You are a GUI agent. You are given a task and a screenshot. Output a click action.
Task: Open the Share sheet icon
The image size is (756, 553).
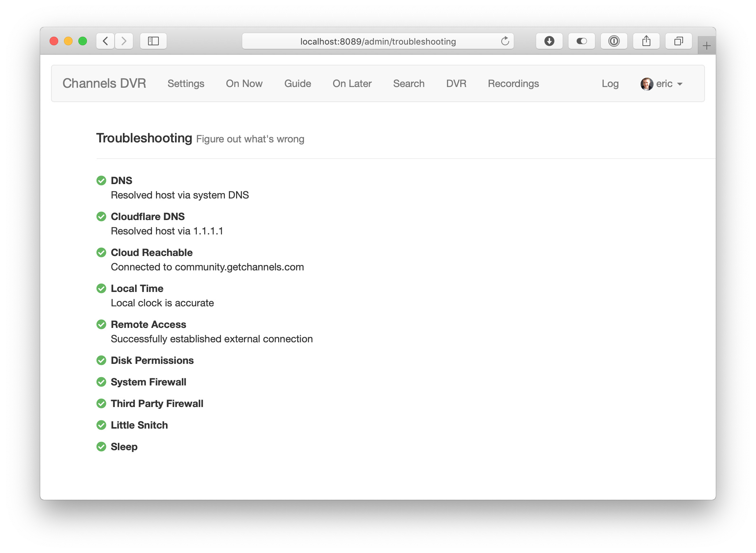pos(646,41)
